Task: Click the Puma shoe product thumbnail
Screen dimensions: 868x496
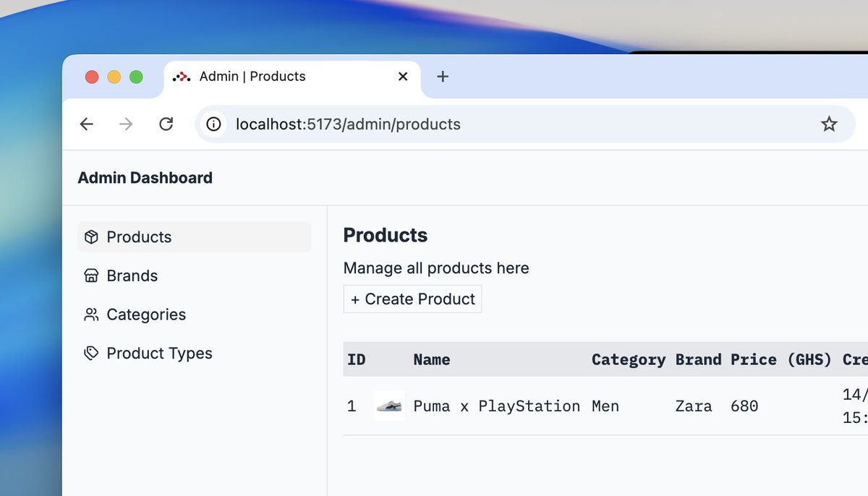Action: click(389, 406)
